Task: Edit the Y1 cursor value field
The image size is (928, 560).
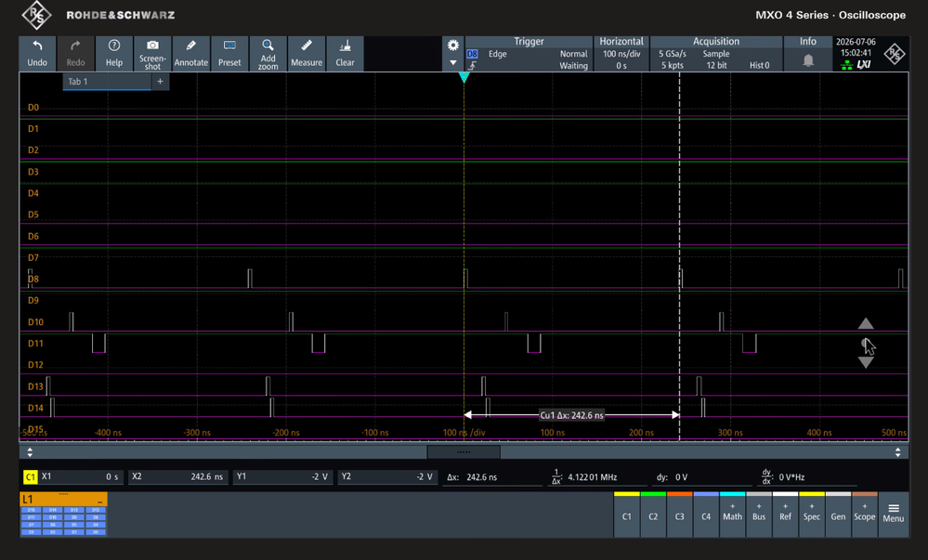Action: 282,477
